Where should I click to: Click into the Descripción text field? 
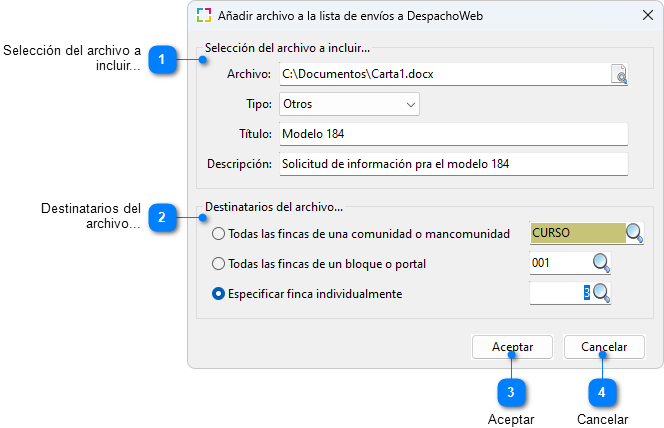452,163
